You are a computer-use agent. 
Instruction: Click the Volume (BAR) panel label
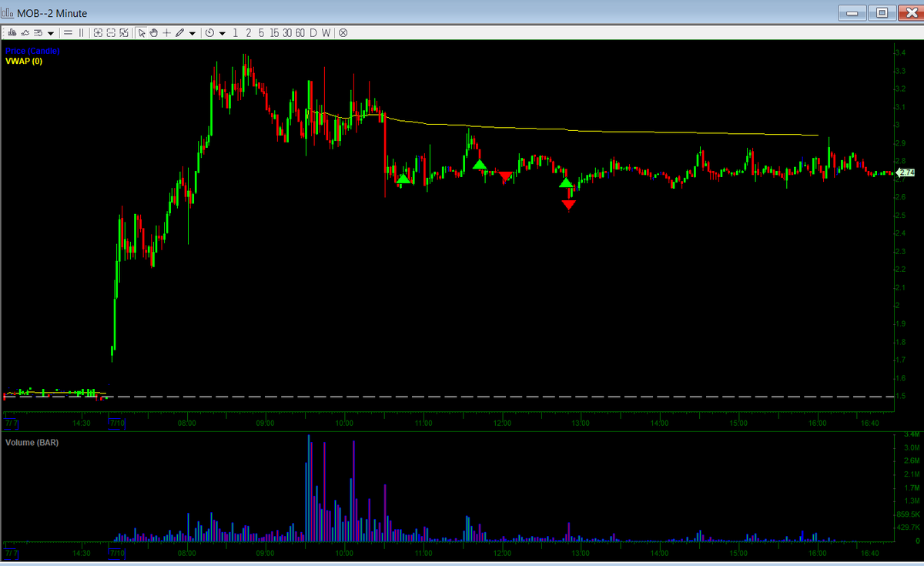(32, 443)
